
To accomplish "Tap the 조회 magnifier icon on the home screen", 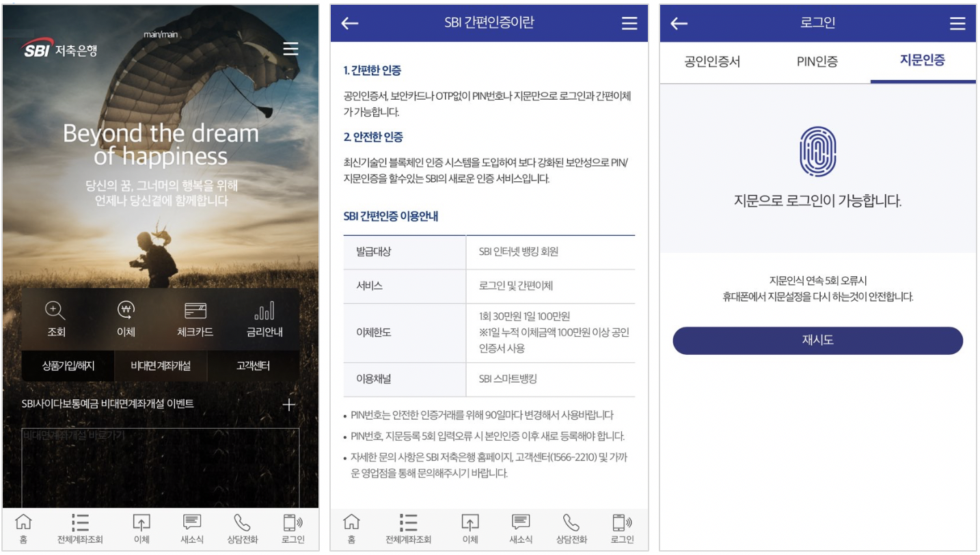I will point(56,311).
